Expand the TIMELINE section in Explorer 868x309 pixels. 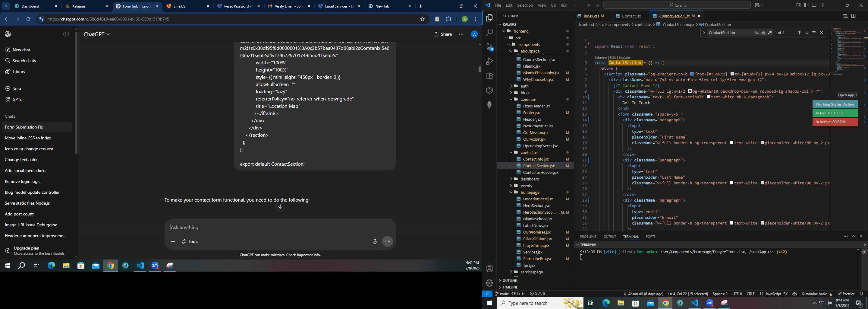pos(535,287)
